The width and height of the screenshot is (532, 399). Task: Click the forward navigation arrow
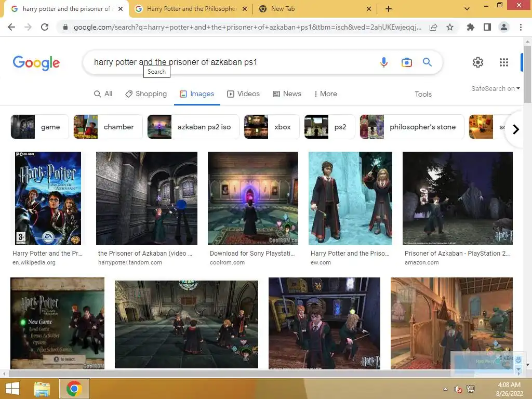[28, 27]
